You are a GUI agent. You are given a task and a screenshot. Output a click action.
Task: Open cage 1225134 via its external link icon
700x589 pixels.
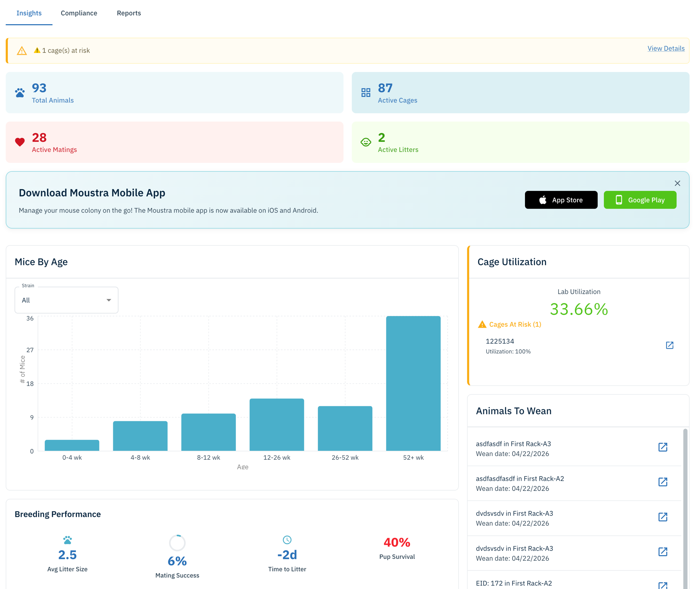(x=670, y=345)
